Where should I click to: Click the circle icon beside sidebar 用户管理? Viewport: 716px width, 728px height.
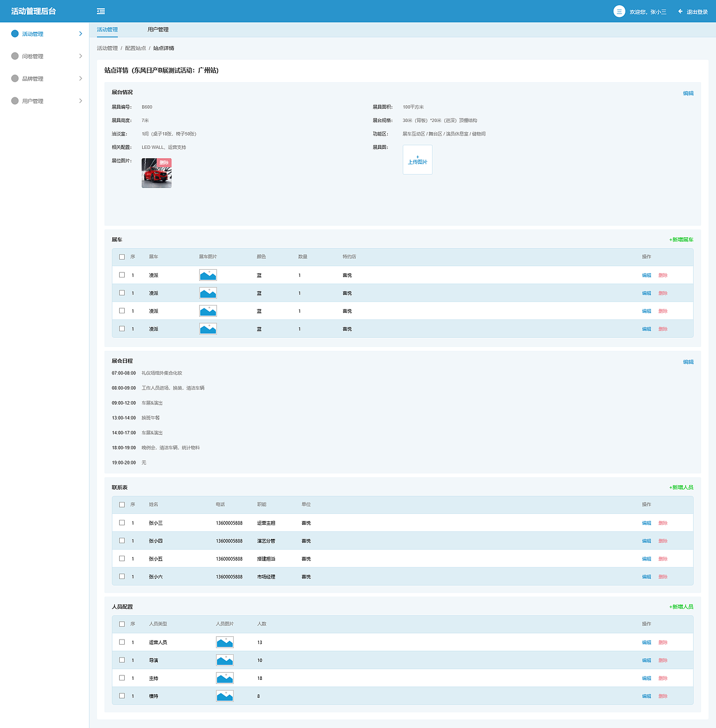[x=15, y=101]
